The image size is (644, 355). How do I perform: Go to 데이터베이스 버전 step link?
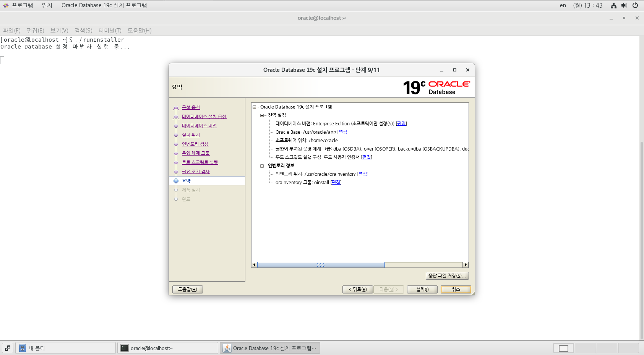pos(200,126)
